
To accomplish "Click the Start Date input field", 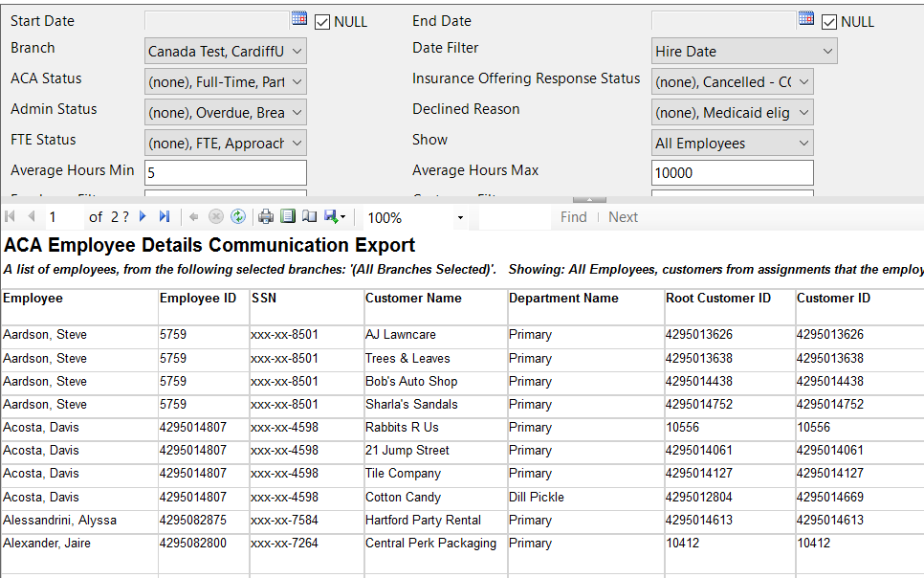I will click(x=217, y=21).
